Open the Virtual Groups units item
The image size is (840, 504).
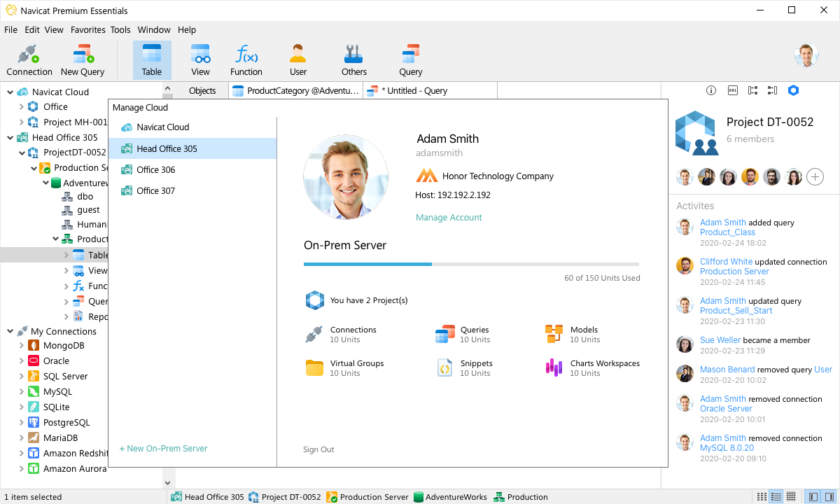[x=344, y=368]
